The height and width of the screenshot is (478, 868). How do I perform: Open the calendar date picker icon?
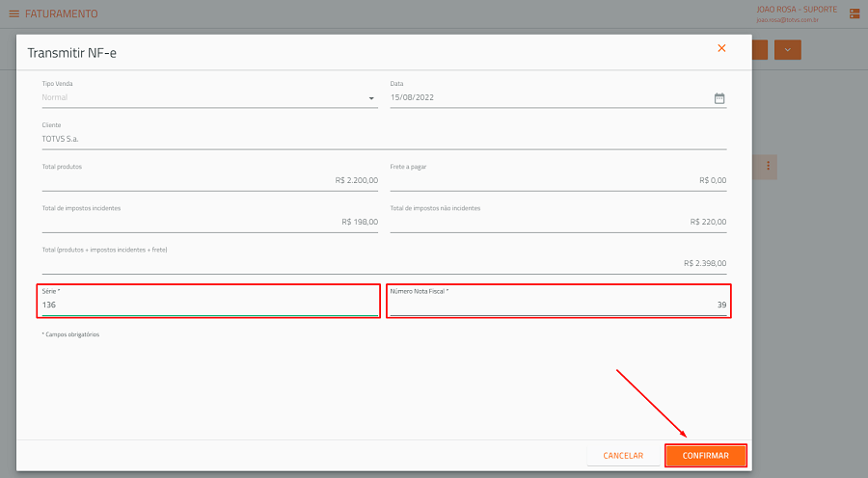(x=719, y=98)
